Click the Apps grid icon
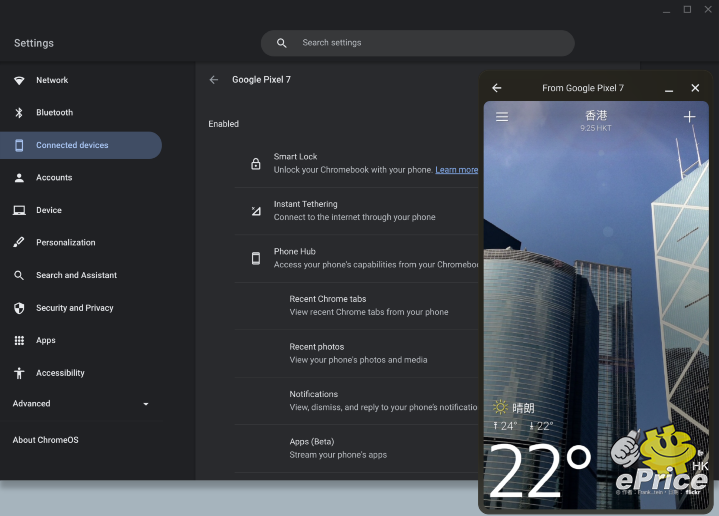Viewport: 719px width, 516px height. pos(19,340)
